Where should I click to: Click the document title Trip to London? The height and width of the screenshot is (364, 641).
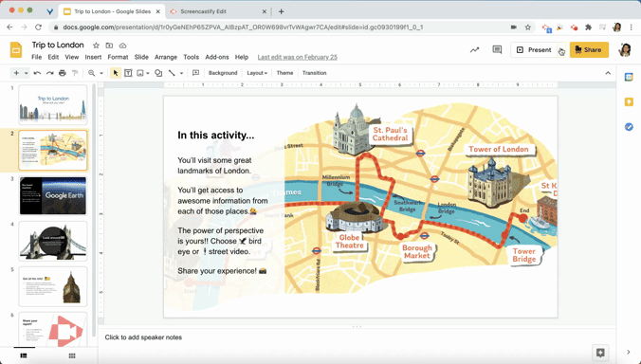pyautogui.click(x=58, y=45)
